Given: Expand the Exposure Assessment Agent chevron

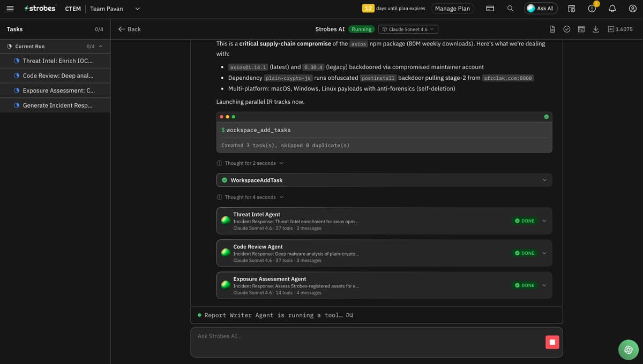Looking at the screenshot, I should pyautogui.click(x=544, y=285).
